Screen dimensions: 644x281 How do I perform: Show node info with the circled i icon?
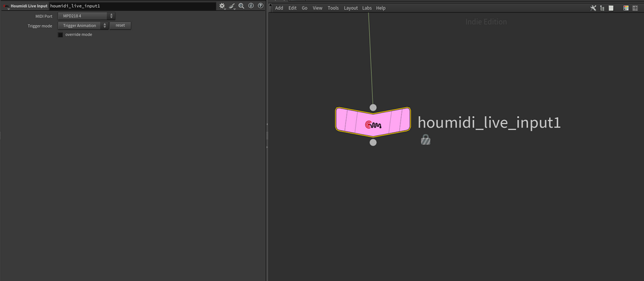(x=251, y=6)
